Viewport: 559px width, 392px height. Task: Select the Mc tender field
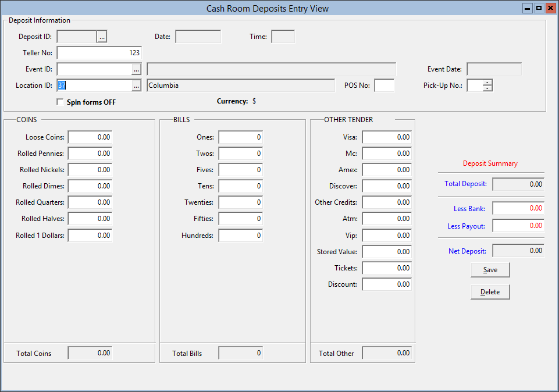point(387,154)
